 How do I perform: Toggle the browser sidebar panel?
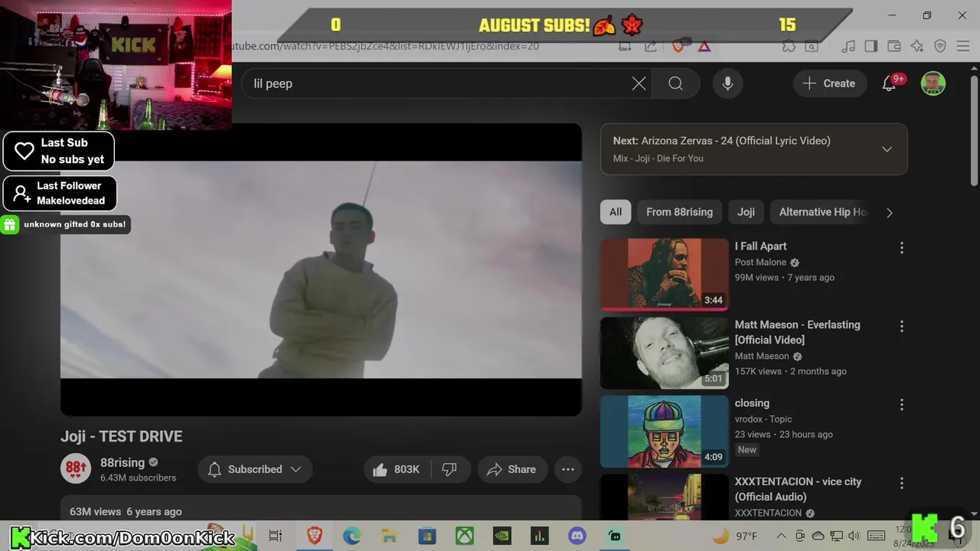point(871,46)
